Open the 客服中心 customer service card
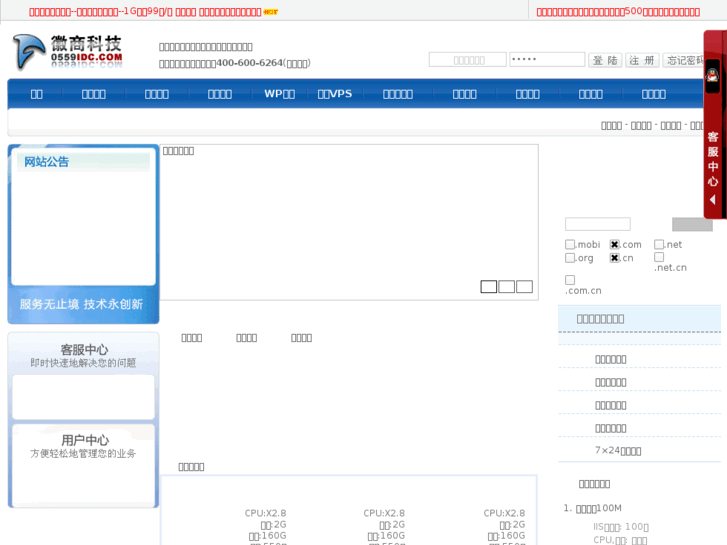This screenshot has height=545, width=727. 83,377
